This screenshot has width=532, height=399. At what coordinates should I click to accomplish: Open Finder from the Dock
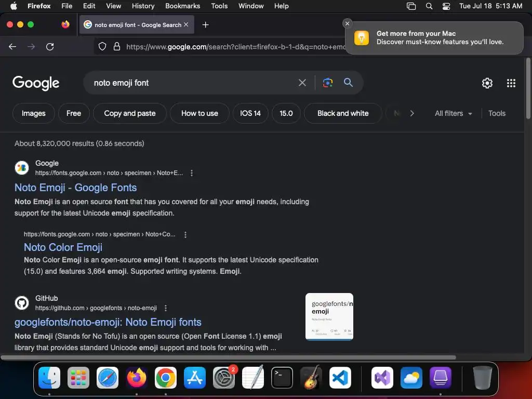[x=49, y=378]
